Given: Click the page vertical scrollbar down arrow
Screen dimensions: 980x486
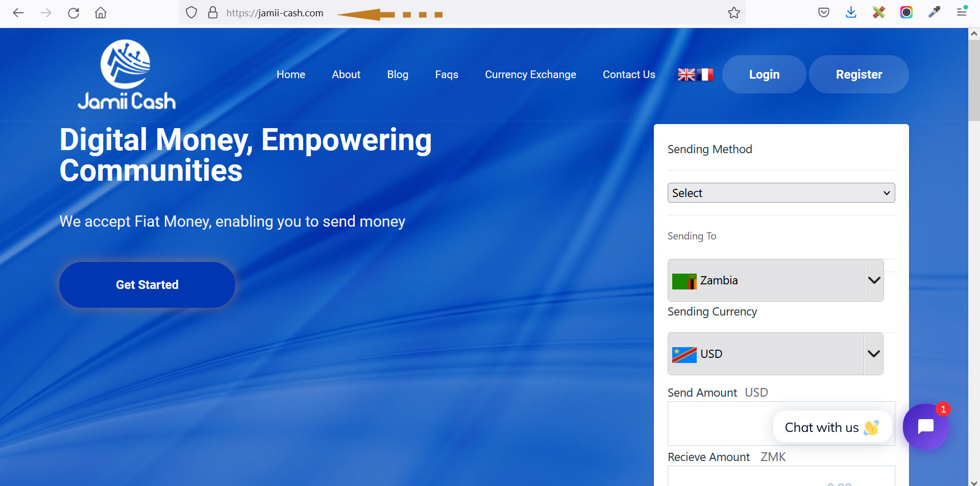Looking at the screenshot, I should coord(974,481).
